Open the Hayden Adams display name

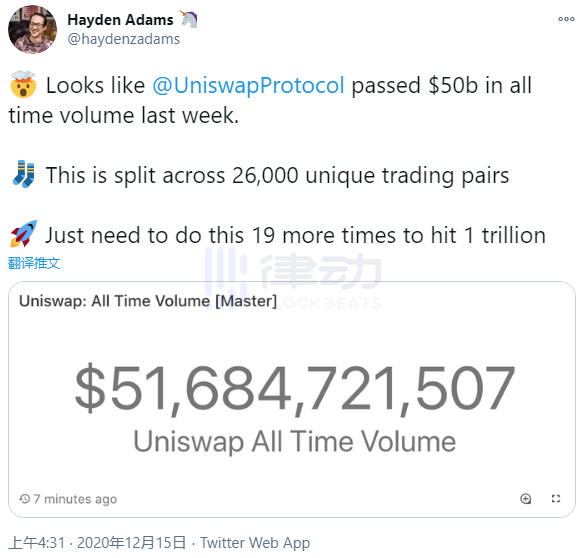(x=120, y=20)
